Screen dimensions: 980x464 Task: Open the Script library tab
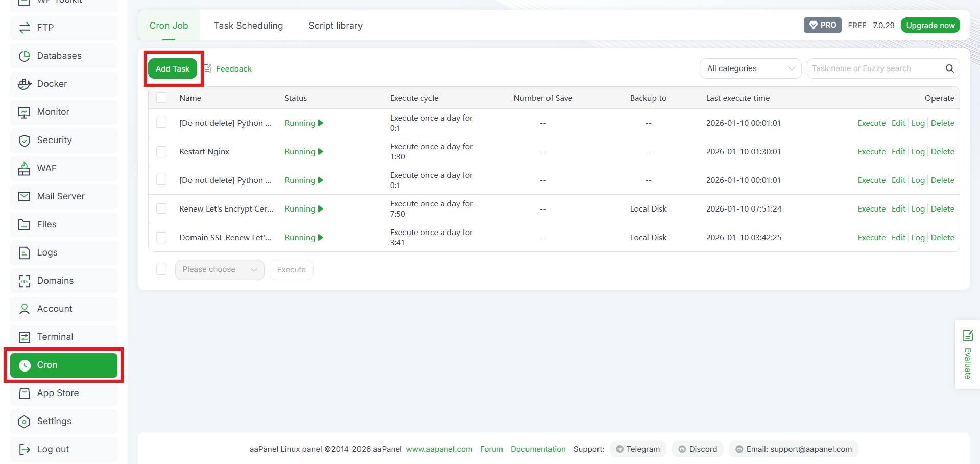click(336, 26)
